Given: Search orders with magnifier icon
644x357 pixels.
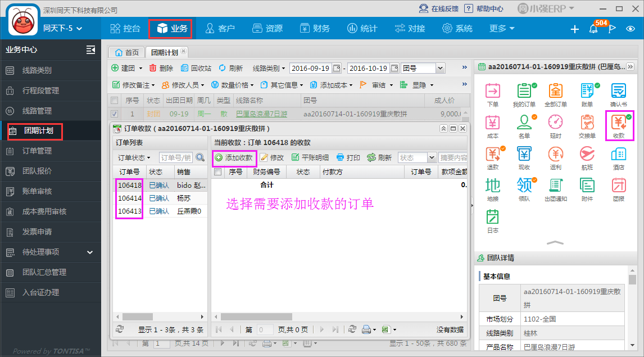Looking at the screenshot, I should pos(201,157).
